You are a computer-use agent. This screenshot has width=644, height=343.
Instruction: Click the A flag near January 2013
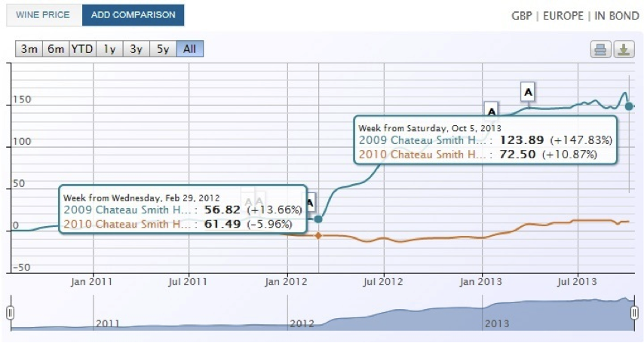point(491,111)
